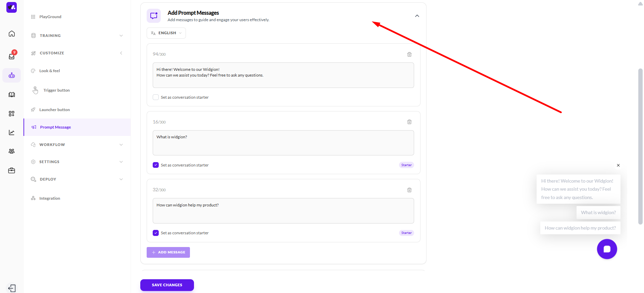Image resolution: width=644 pixels, height=293 pixels.
Task: Expand the Training sidebar section
Action: tap(77, 36)
